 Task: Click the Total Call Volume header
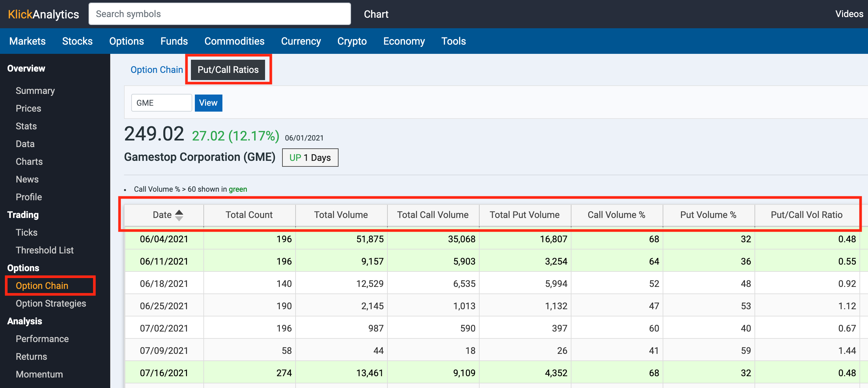[x=433, y=215]
